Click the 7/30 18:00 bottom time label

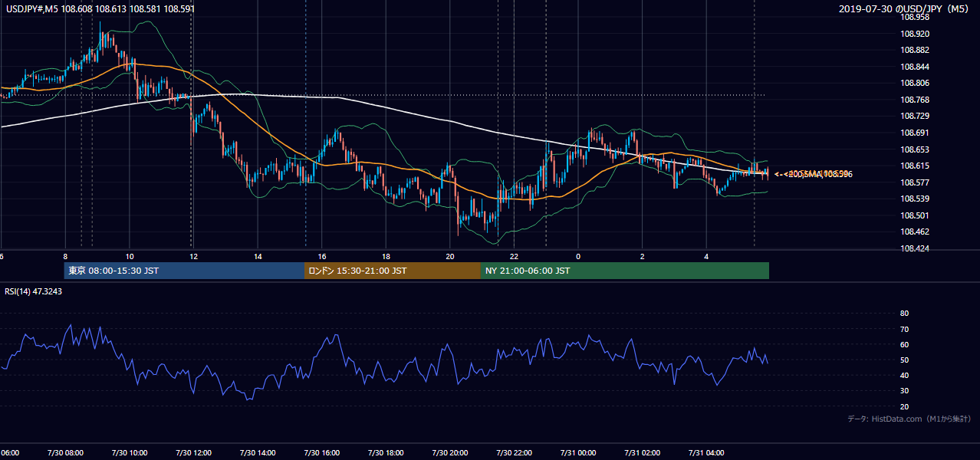click(x=386, y=452)
